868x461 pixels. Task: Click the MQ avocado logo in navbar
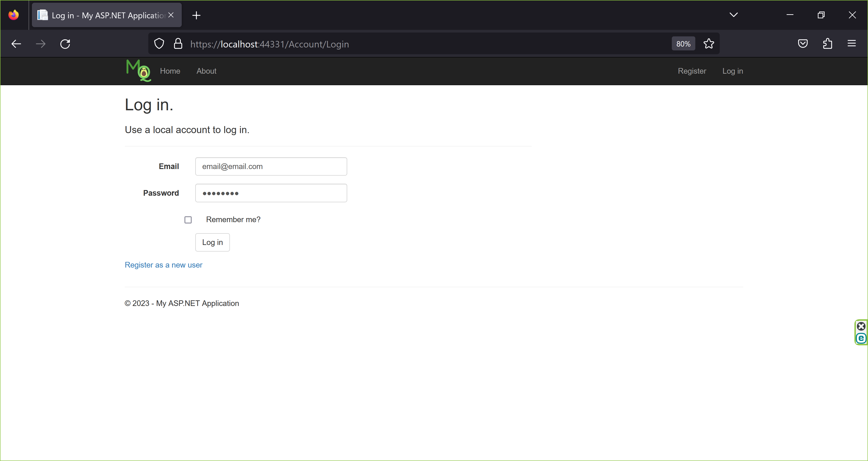(x=138, y=71)
